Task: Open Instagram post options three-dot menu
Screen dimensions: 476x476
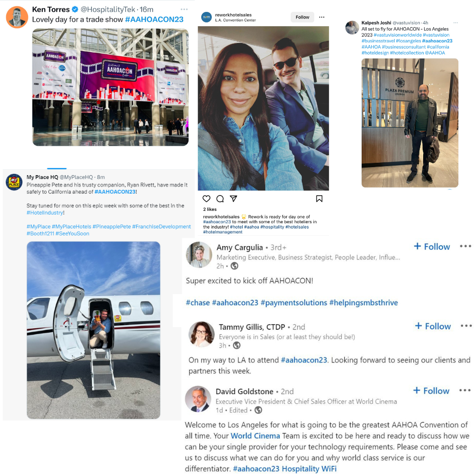Action: pos(322,17)
